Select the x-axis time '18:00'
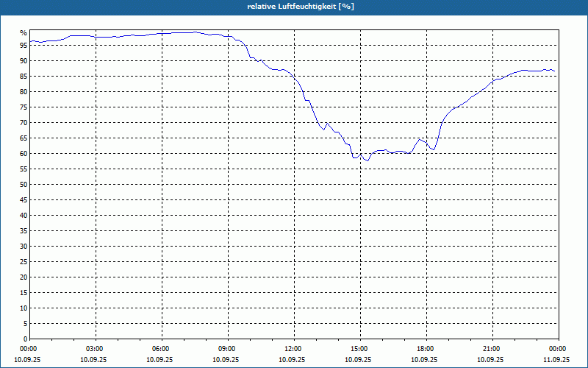Screen dimensions: 588x368 click(x=427, y=349)
